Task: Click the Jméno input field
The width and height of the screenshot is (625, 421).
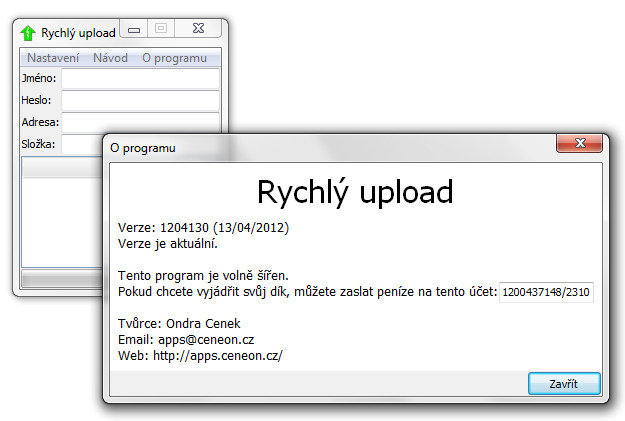Action: tap(140, 79)
